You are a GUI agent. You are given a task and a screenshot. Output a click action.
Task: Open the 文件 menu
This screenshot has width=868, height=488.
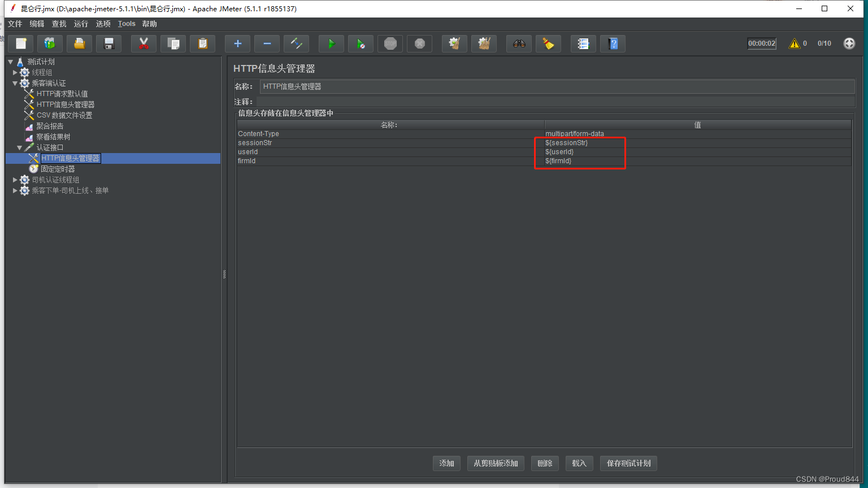tap(15, 24)
